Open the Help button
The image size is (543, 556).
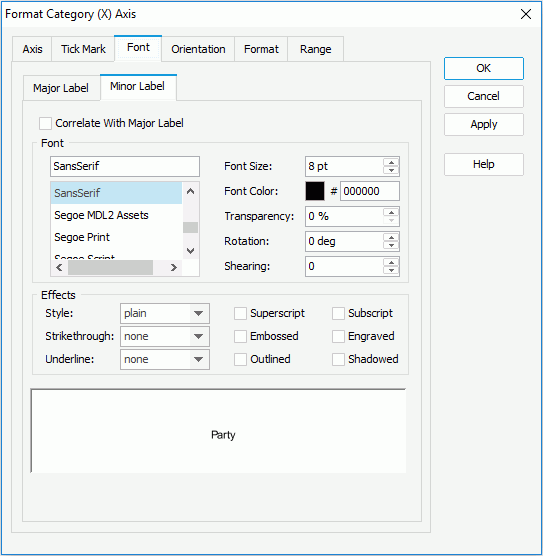click(483, 164)
